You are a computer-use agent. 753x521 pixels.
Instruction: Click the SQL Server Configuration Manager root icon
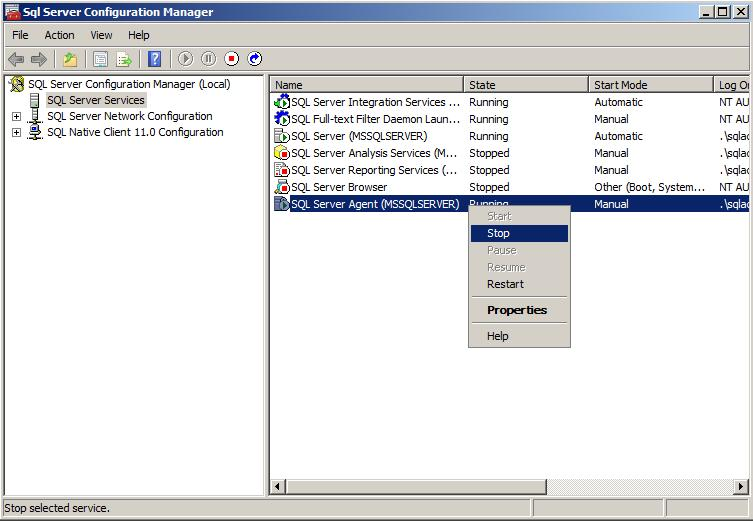(17, 84)
